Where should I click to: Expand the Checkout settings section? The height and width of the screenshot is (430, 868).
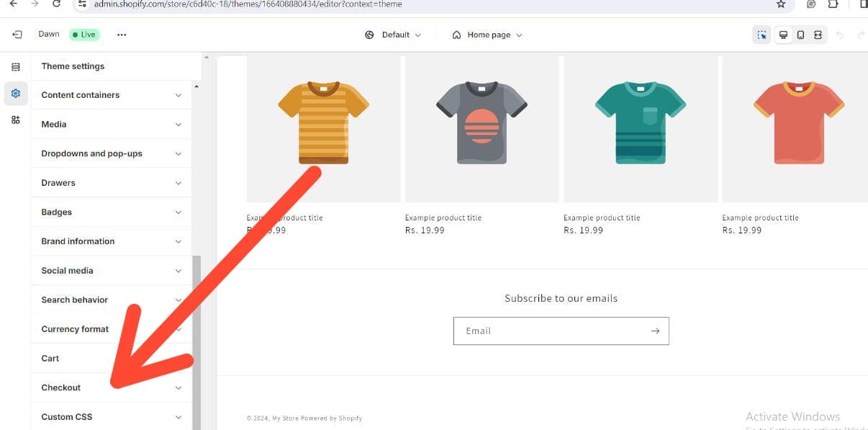112,388
